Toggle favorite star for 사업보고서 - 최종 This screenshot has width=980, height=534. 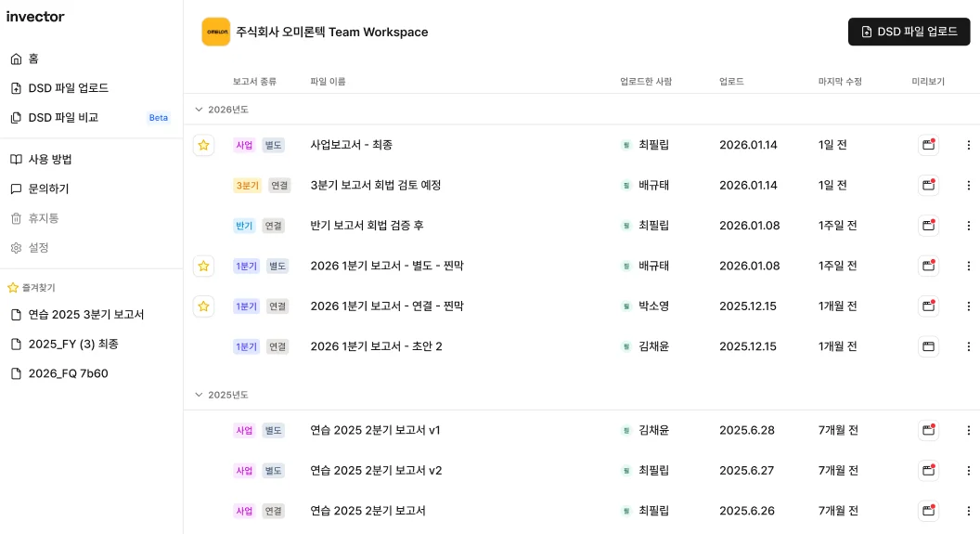pyautogui.click(x=203, y=145)
